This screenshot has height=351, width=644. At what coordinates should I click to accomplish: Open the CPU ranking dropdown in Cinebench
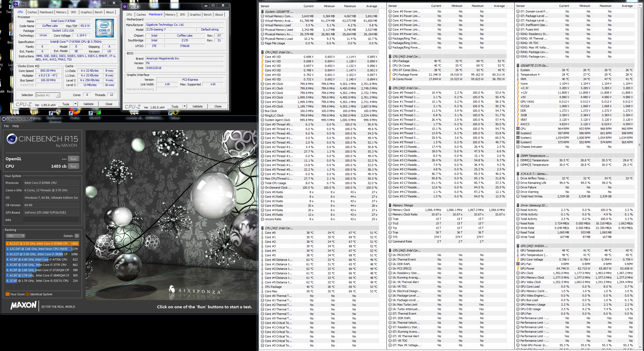point(15,236)
